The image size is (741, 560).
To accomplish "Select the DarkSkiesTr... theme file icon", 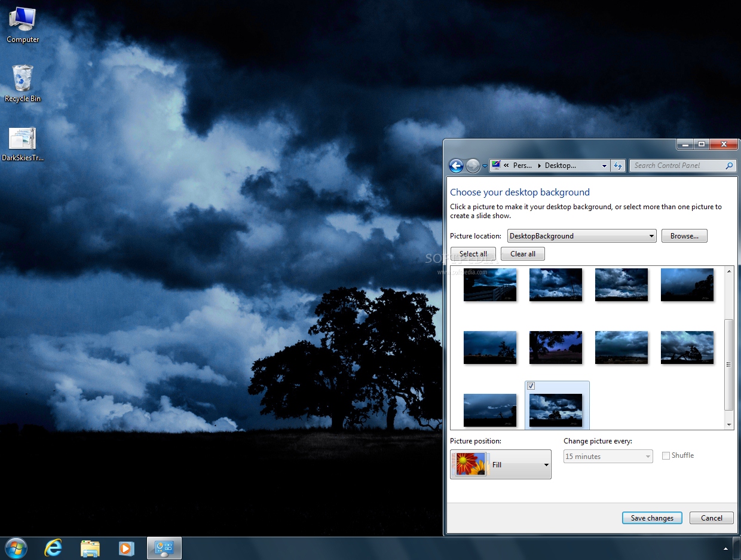I will (x=23, y=144).
